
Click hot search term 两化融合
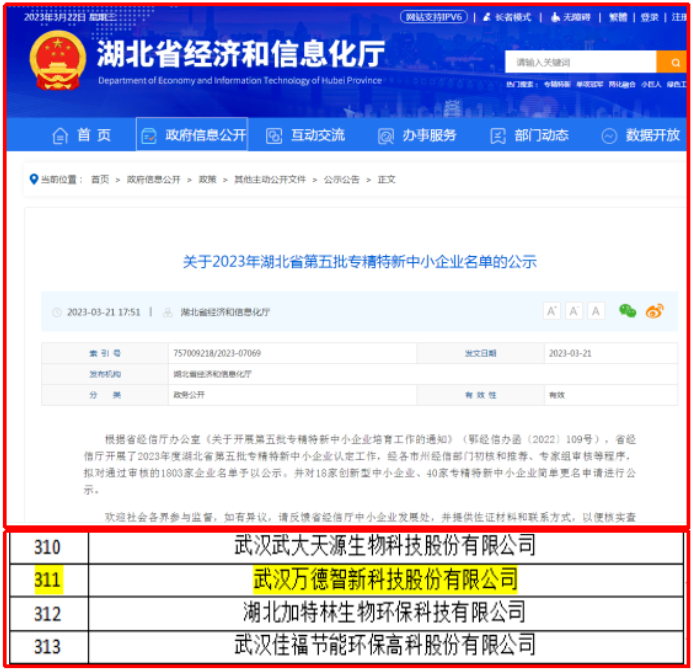click(x=622, y=84)
